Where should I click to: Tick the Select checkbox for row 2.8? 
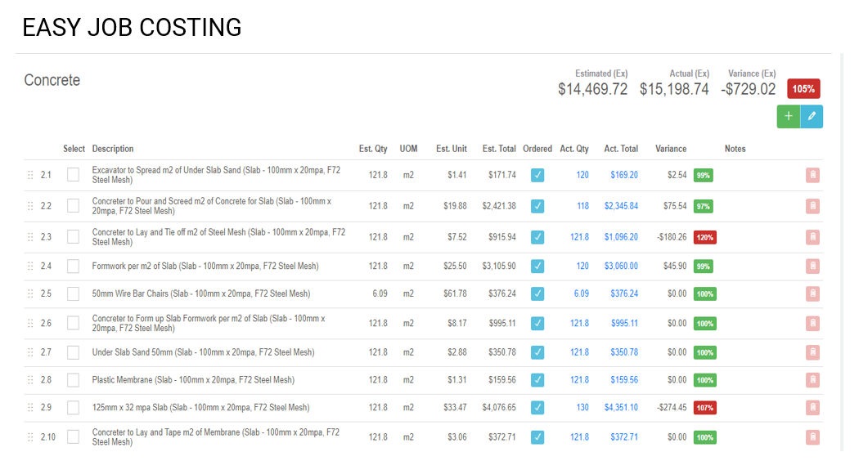click(x=73, y=380)
